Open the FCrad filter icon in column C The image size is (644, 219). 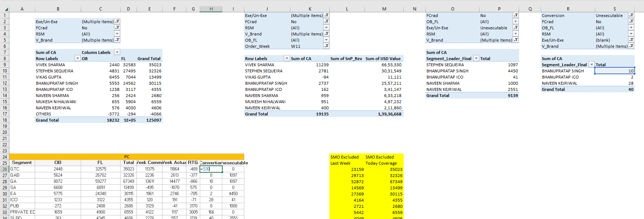(117, 28)
